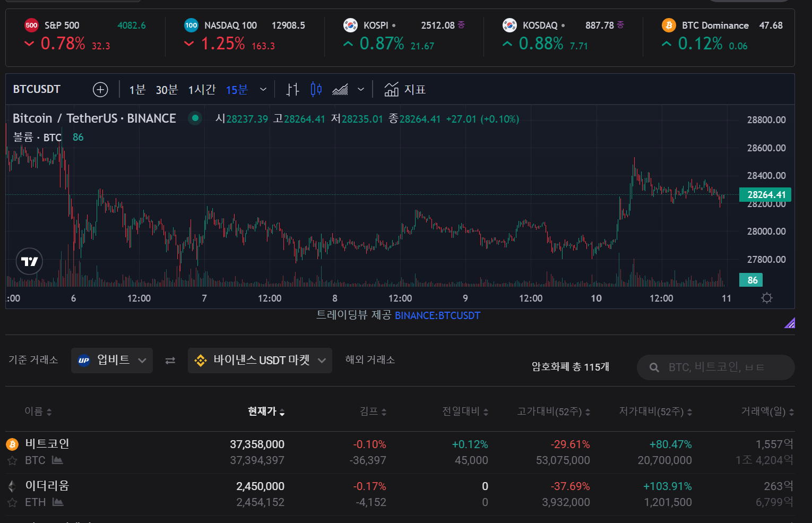Click Bitcoin's price 37,358,000
Image resolution: width=812 pixels, height=523 pixels.
coord(257,444)
